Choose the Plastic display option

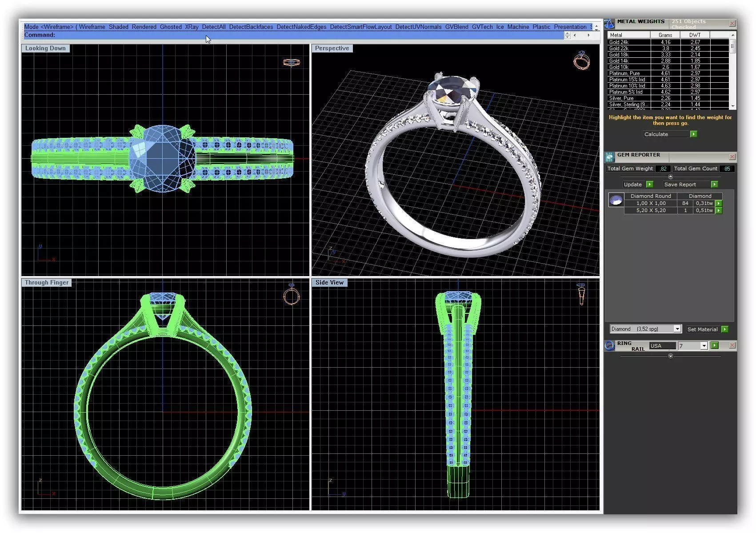click(x=541, y=27)
